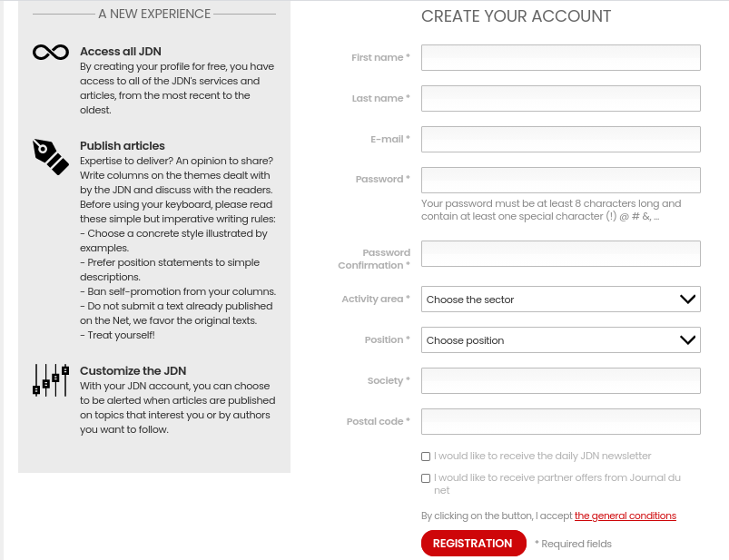Click the infinity icon beside Access all JDN

(x=49, y=52)
